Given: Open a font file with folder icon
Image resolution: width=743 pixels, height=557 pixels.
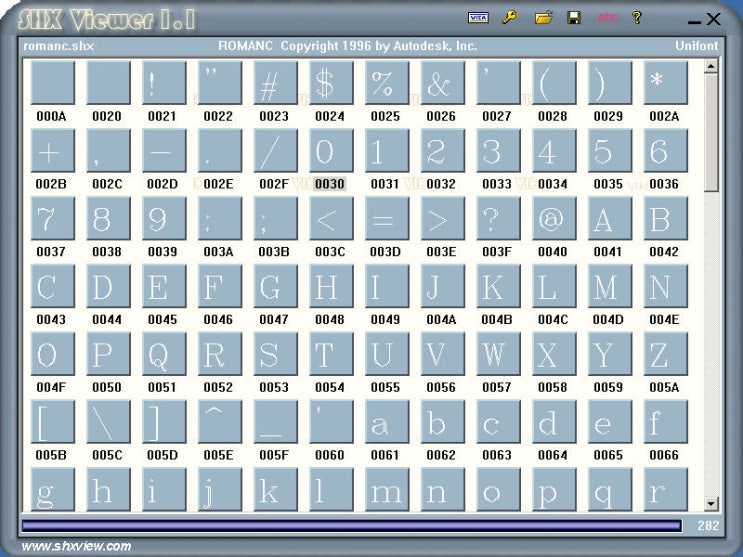Looking at the screenshot, I should pos(543,18).
